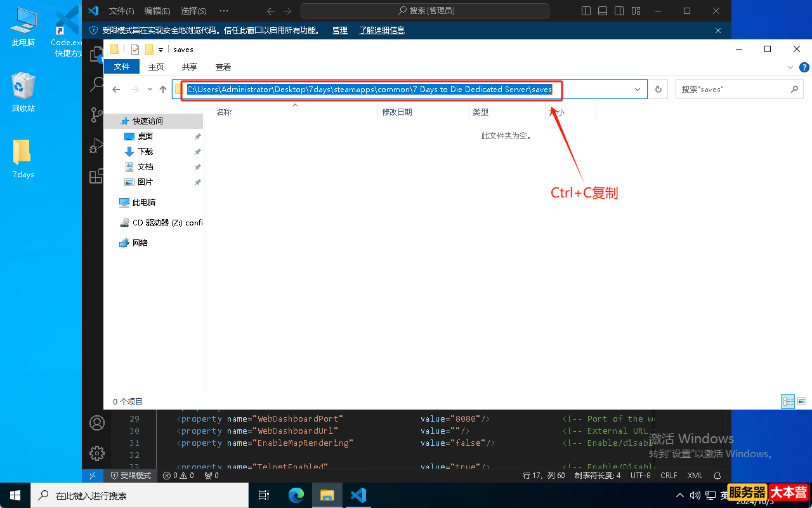Open VS Code menu overflow ellipsis
This screenshot has width=812, height=508.
pyautogui.click(x=223, y=11)
